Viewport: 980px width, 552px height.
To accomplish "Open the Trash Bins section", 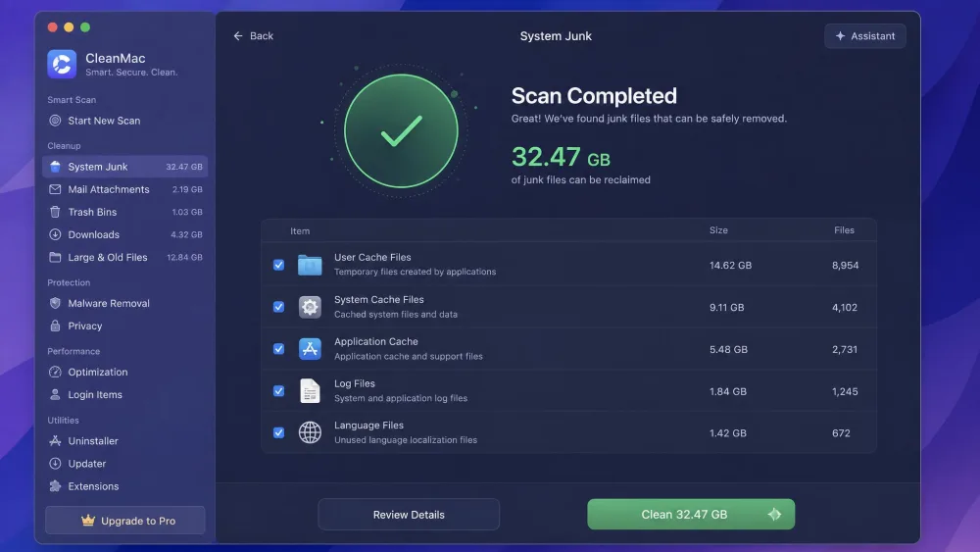I will (125, 212).
